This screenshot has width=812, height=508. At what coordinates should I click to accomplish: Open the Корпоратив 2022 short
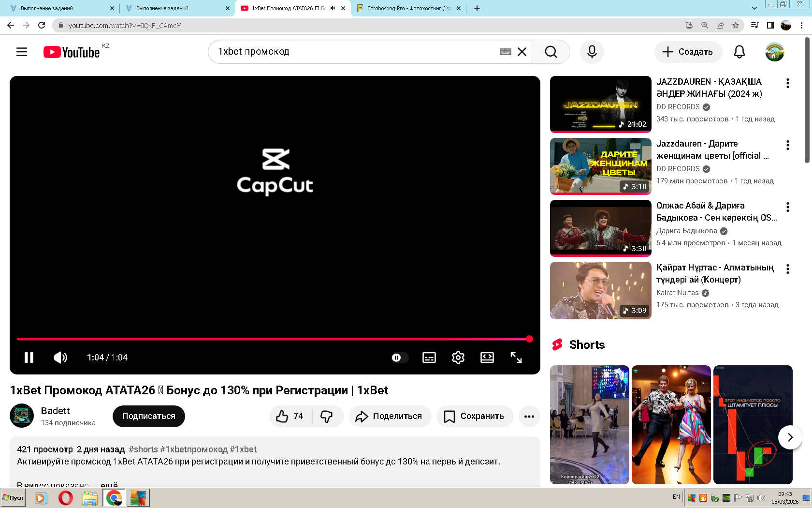[x=590, y=425]
